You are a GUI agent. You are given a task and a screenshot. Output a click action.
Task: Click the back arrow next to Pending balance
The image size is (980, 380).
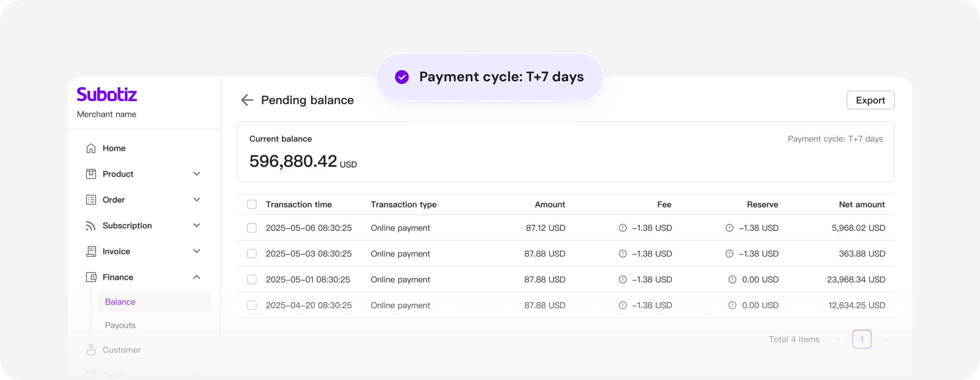pos(247,100)
